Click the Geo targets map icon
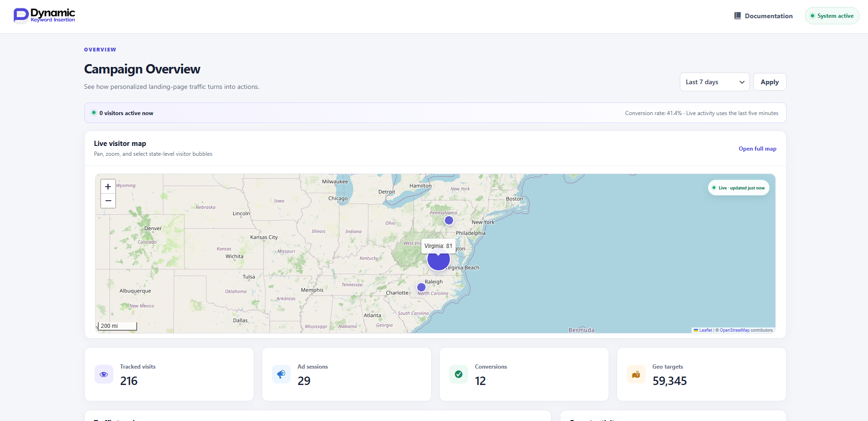The width and height of the screenshot is (868, 421). 636,374
